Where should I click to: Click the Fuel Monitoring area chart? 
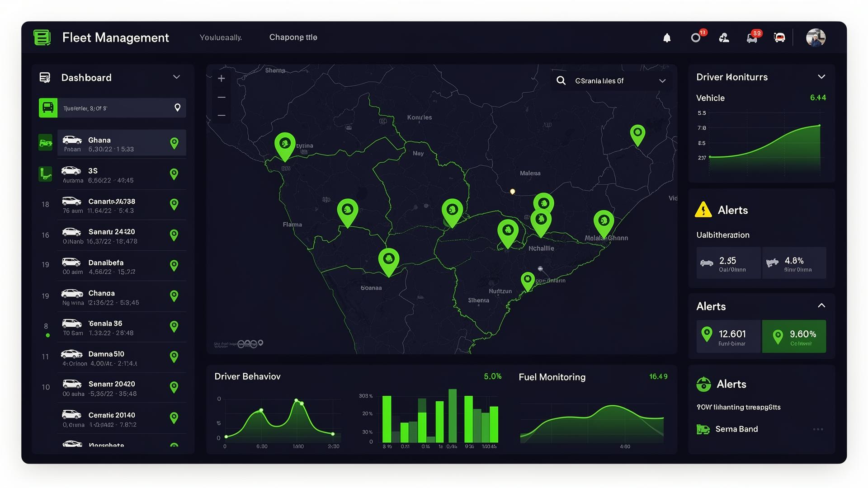pyautogui.click(x=592, y=424)
